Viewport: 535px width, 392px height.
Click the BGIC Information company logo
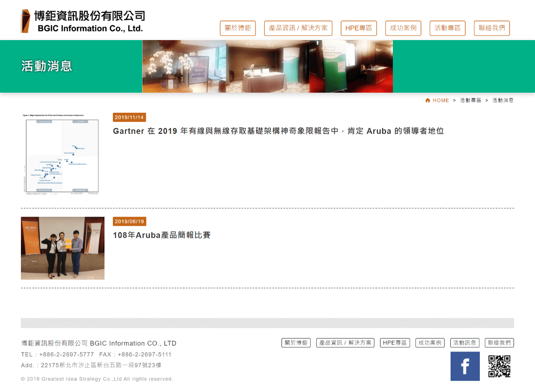[83, 21]
